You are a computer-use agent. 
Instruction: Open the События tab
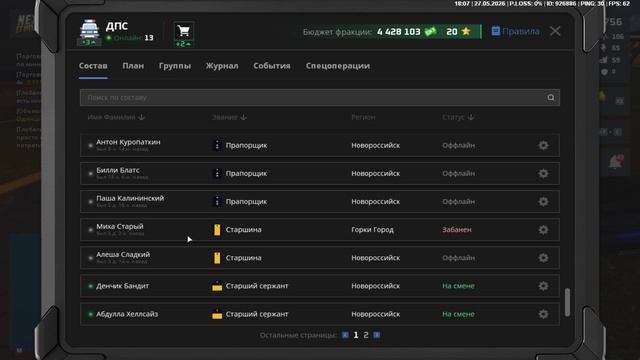click(x=272, y=66)
